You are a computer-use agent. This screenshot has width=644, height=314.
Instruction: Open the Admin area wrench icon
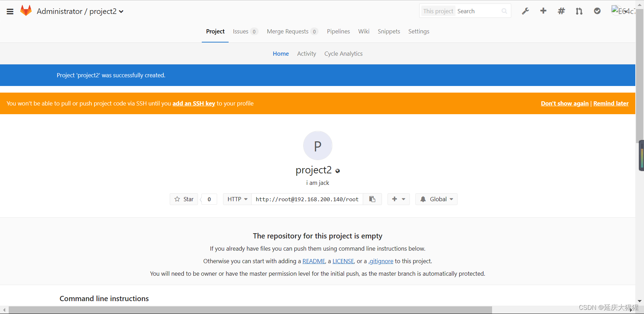point(525,11)
